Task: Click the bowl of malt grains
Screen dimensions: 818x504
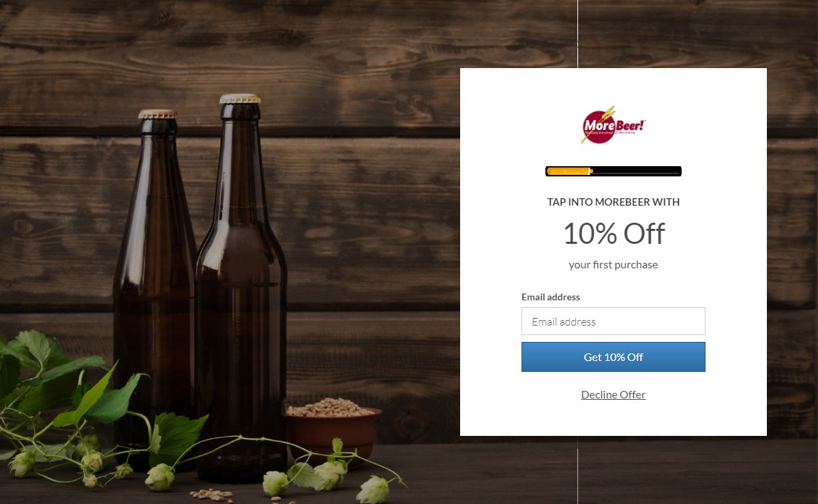Action: [x=333, y=428]
